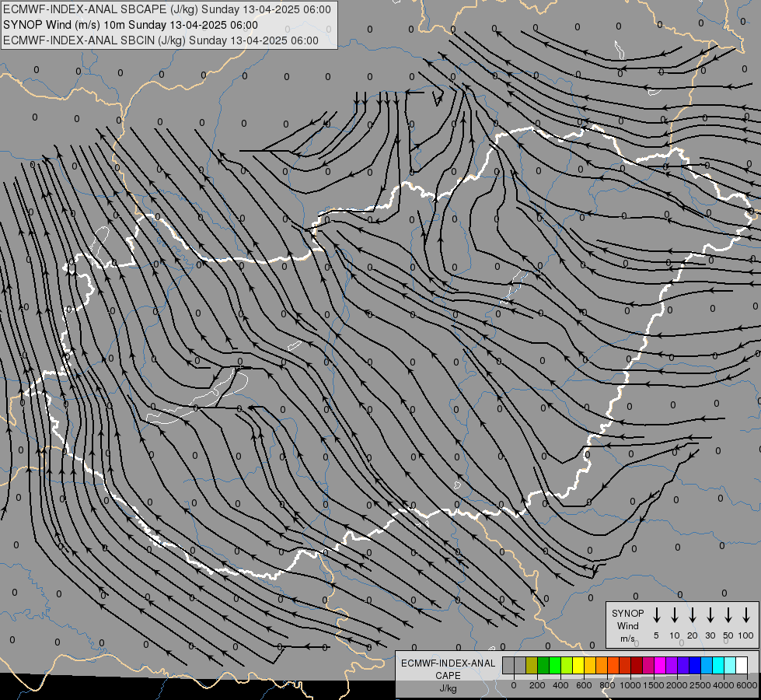Viewport: 761px width, 700px height.
Task: Click the wind arrow above 20 in legend
Action: point(693,615)
